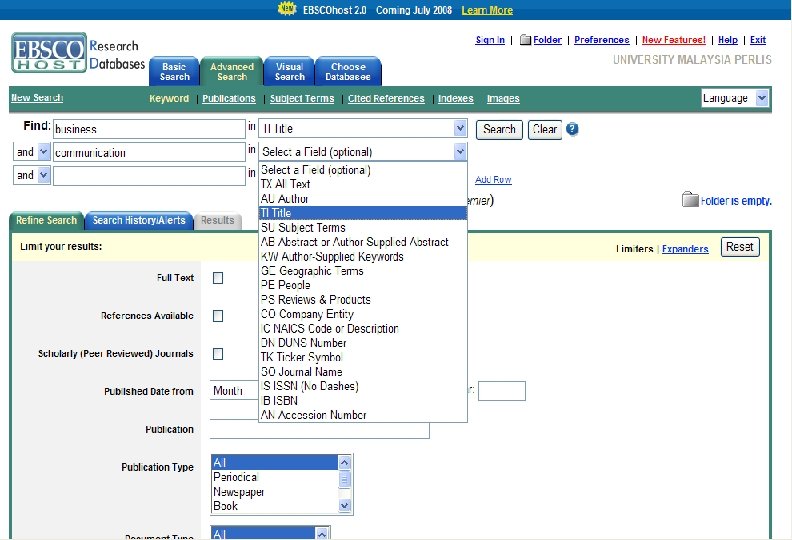The width and height of the screenshot is (792, 540).
Task: Switch to the Expanders link
Action: (685, 249)
